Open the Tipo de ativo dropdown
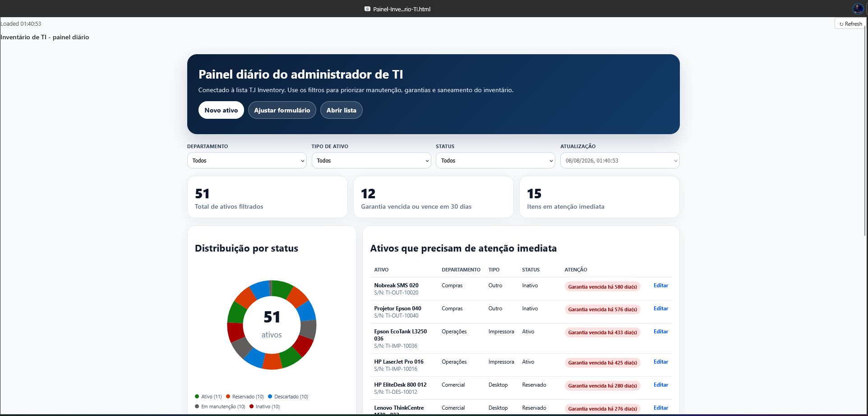This screenshot has width=868, height=416. tap(371, 160)
